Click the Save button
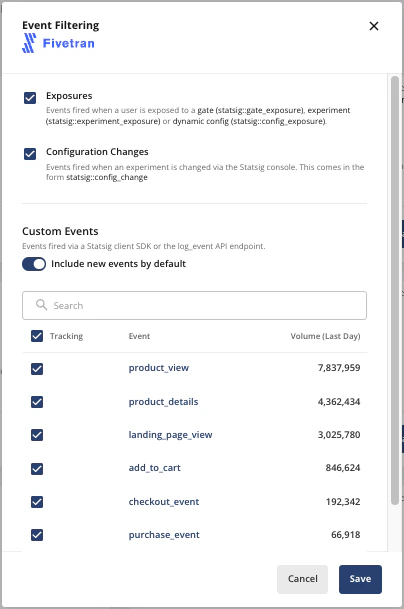The image size is (404, 609). pos(360,579)
